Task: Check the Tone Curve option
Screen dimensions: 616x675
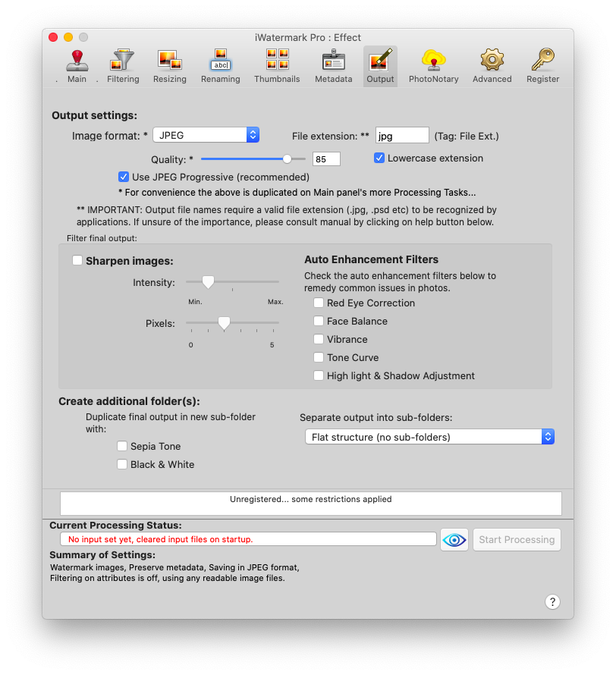Action: (x=319, y=357)
